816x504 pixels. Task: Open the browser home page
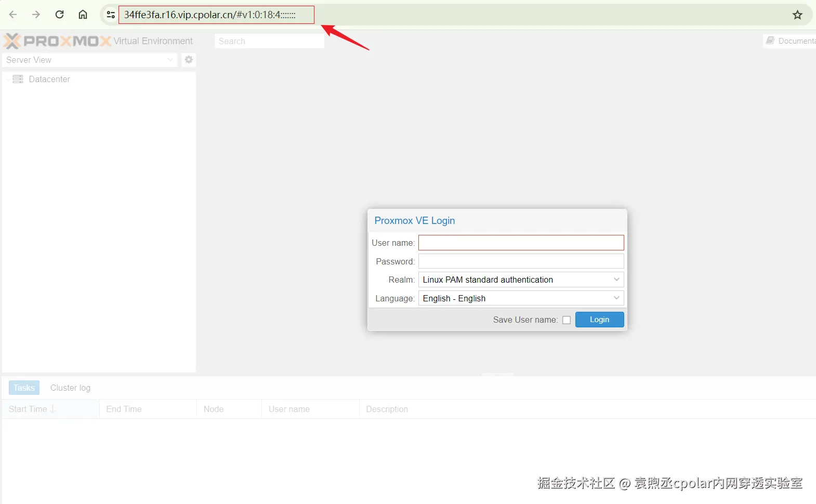click(x=83, y=15)
